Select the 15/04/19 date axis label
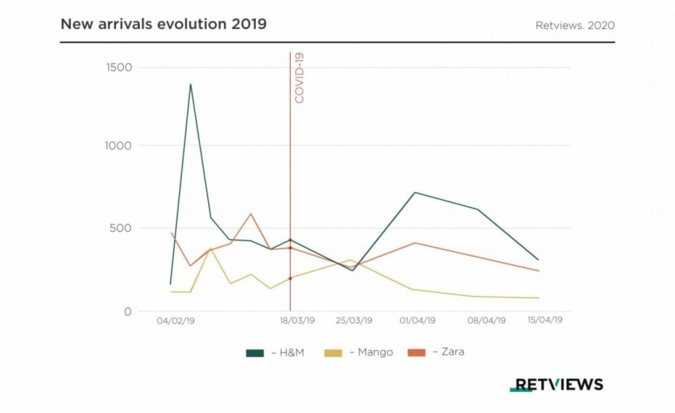Screen dimensions: 675x413 (x=544, y=321)
